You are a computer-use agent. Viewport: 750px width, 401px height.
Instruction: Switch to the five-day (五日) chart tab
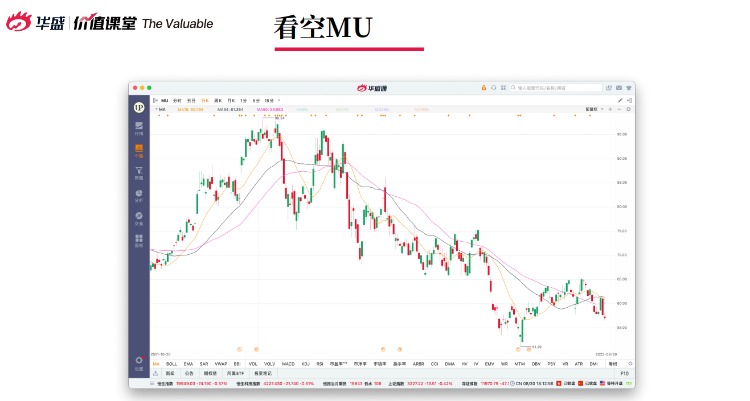(191, 100)
